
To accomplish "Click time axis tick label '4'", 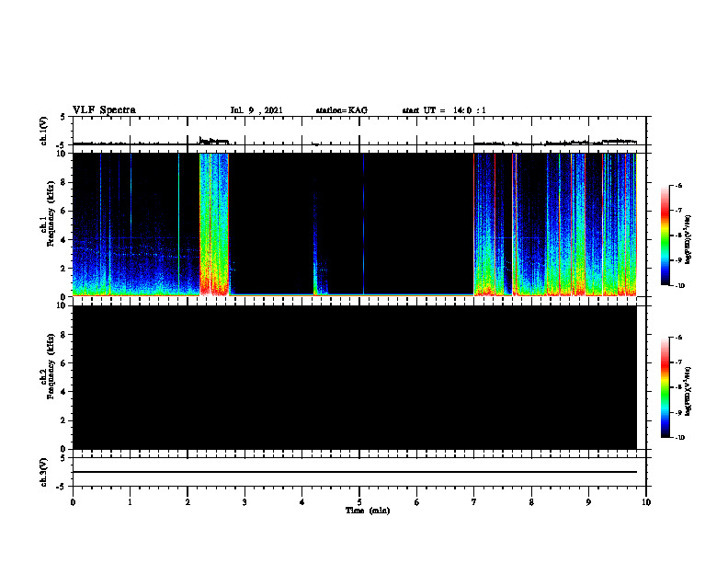I will coord(302,502).
